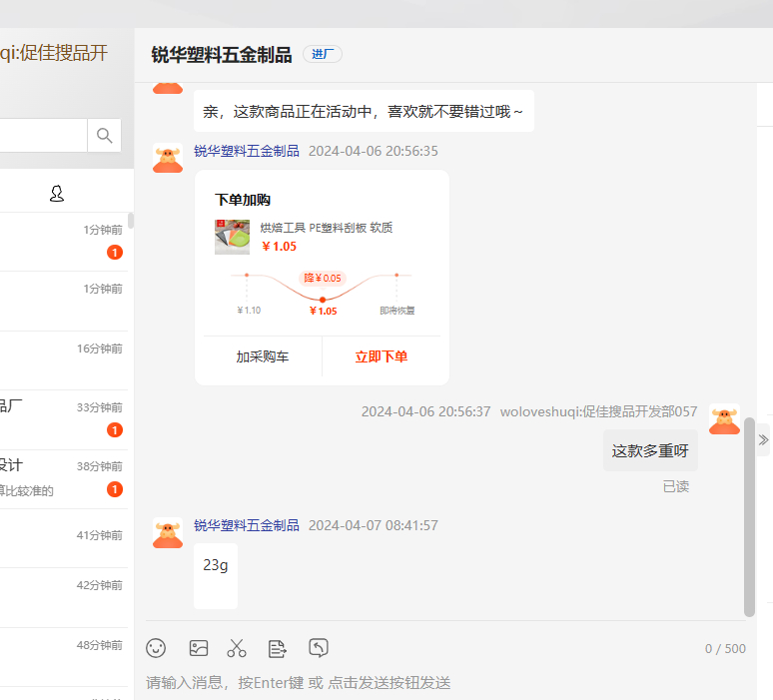
Task: Click 加采购车 to add to cart
Action: (263, 356)
